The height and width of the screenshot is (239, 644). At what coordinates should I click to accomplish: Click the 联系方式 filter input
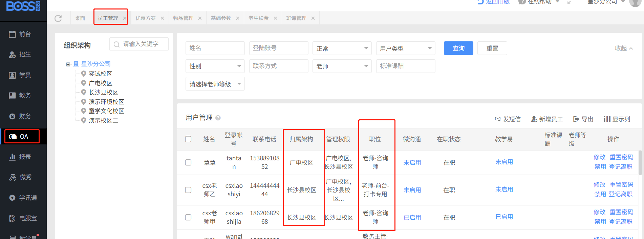(x=279, y=66)
